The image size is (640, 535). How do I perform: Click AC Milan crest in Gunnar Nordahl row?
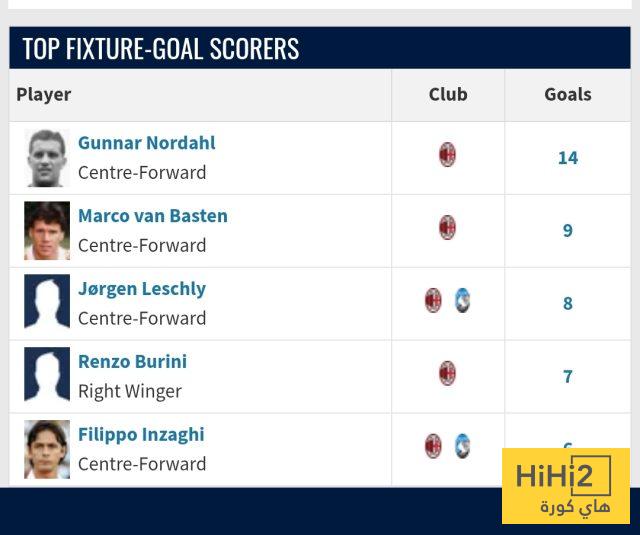pos(447,155)
